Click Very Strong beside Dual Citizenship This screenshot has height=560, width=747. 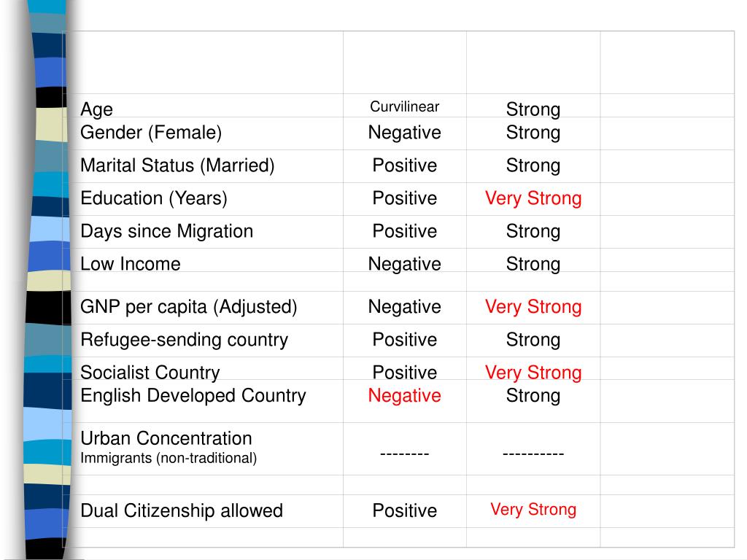pos(533,510)
